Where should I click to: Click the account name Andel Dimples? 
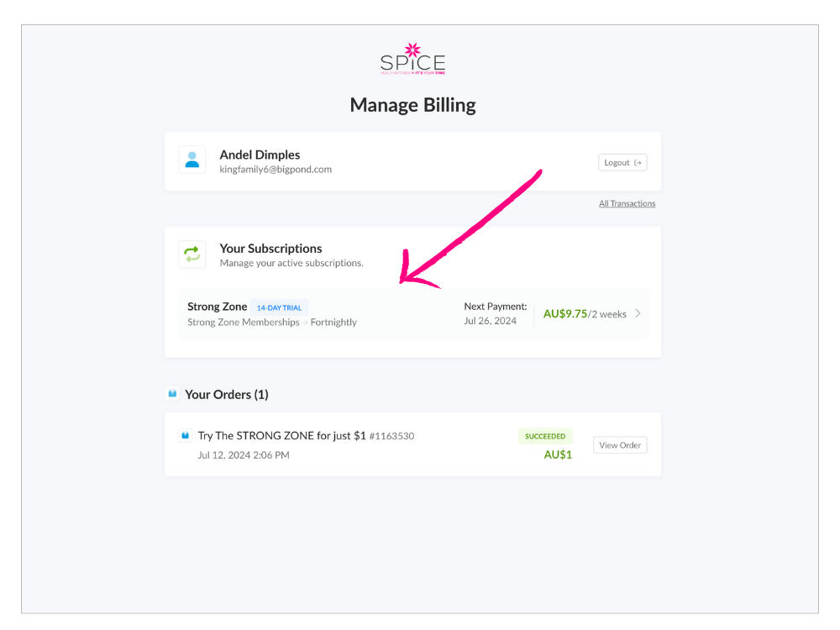click(260, 155)
